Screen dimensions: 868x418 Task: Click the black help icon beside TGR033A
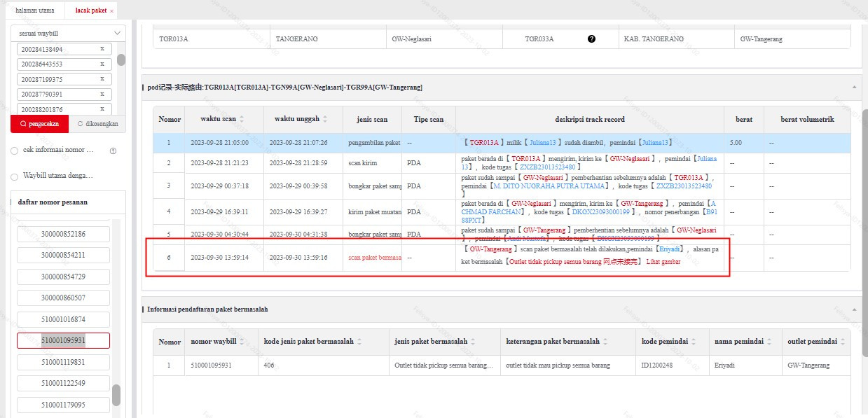pos(591,39)
